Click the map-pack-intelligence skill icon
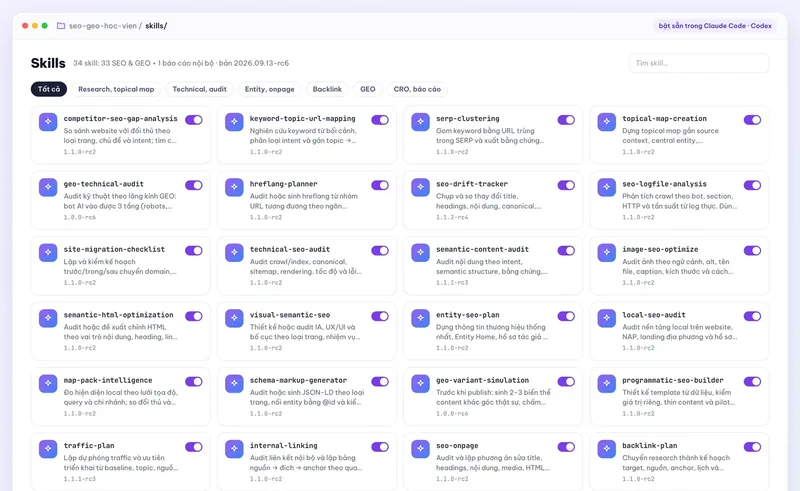Screen dimensions: 800x491 click(x=48, y=383)
